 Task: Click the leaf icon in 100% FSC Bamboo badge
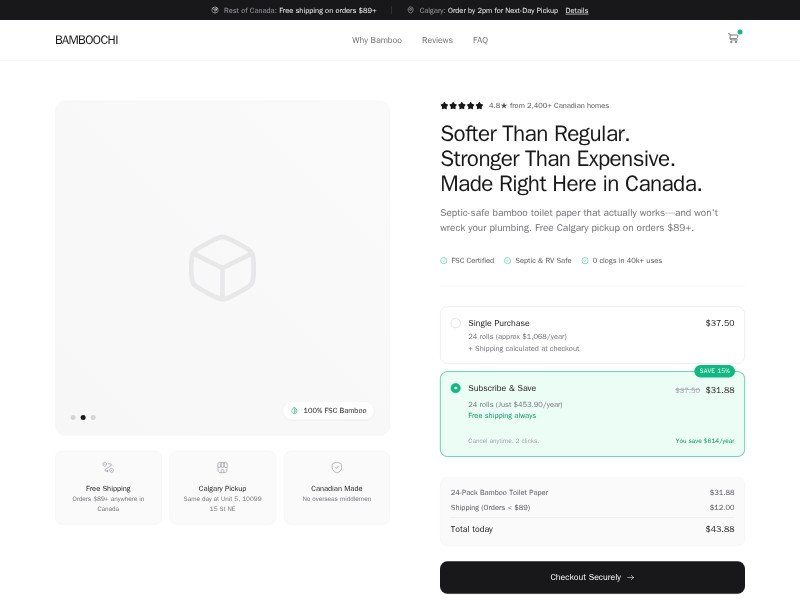(294, 410)
